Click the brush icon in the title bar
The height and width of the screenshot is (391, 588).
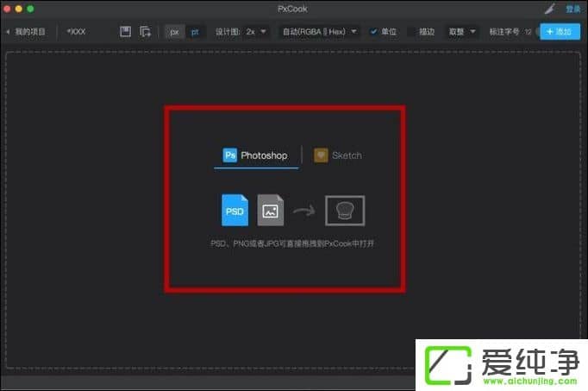tap(550, 9)
